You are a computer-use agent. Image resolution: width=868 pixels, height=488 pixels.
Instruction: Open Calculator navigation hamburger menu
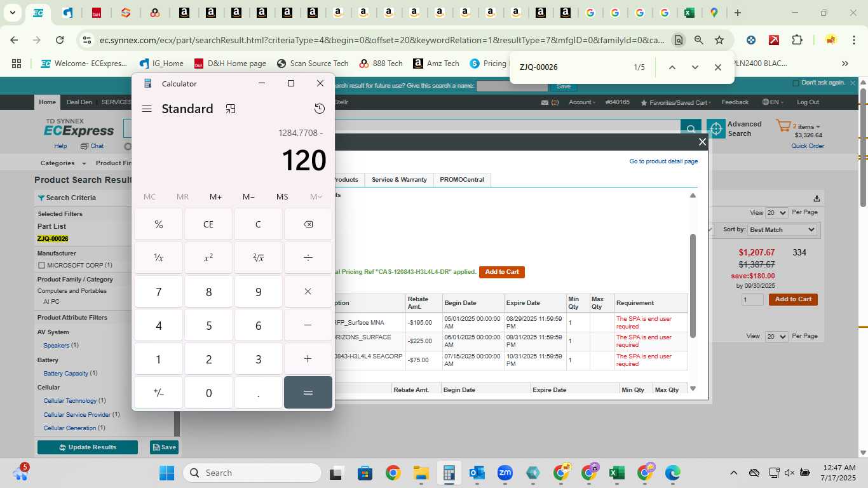pyautogui.click(x=147, y=109)
